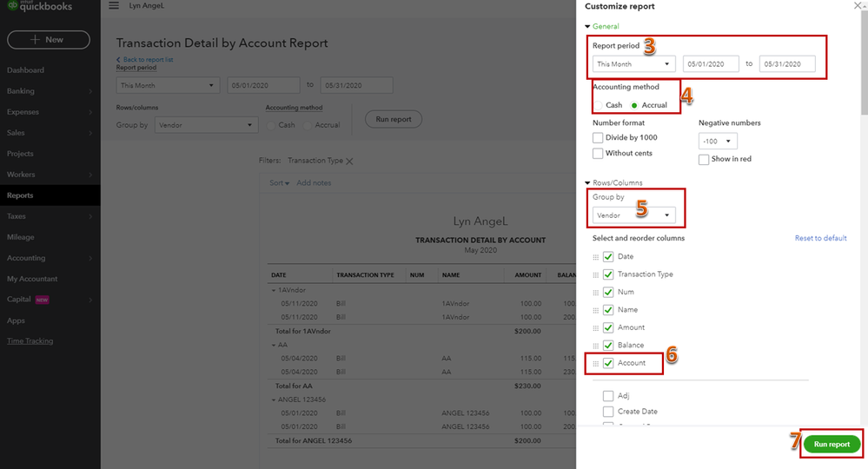
Task: Collapse the ANGEL 123456 group in report
Action: pos(274,400)
